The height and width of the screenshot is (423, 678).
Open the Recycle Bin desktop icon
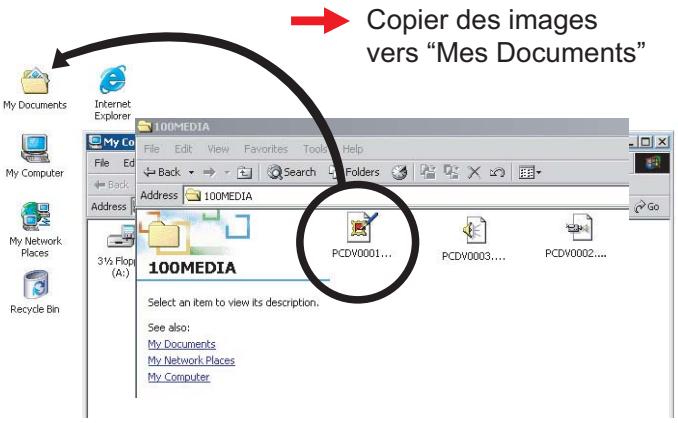tap(35, 292)
